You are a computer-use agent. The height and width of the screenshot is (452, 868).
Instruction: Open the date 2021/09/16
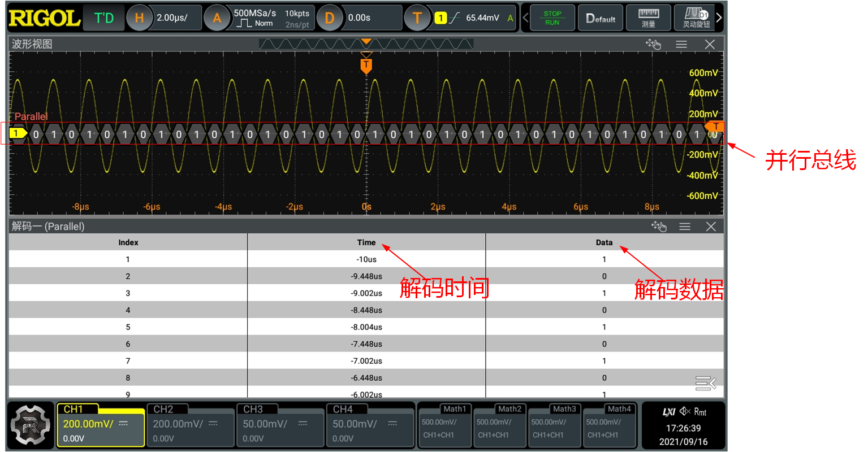click(x=683, y=442)
